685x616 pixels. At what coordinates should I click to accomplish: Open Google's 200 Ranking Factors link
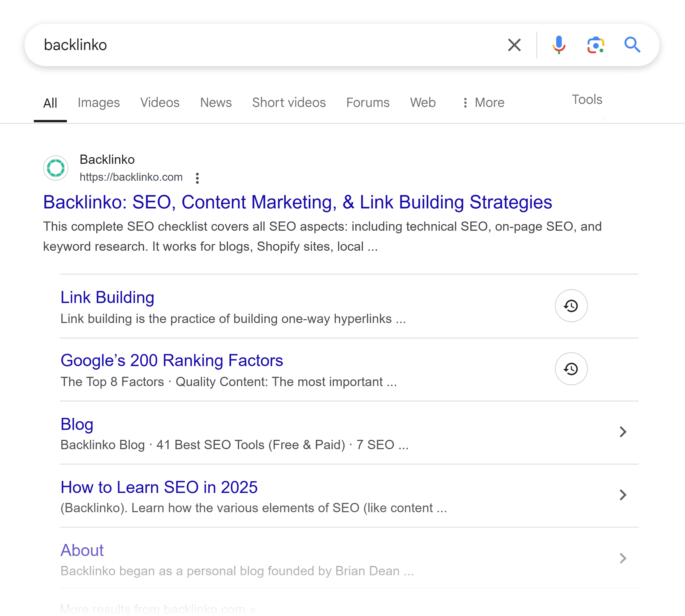click(172, 360)
